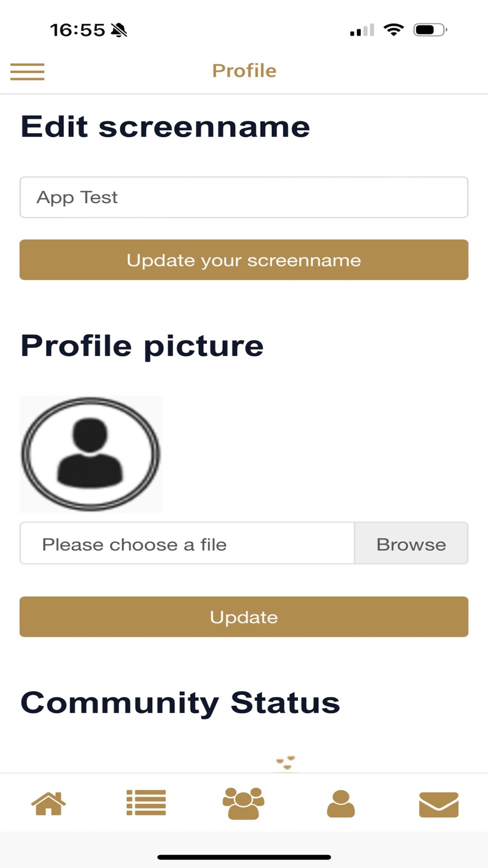Image resolution: width=488 pixels, height=868 pixels.
Task: Tap the Wi-Fi status icon
Action: click(x=393, y=30)
